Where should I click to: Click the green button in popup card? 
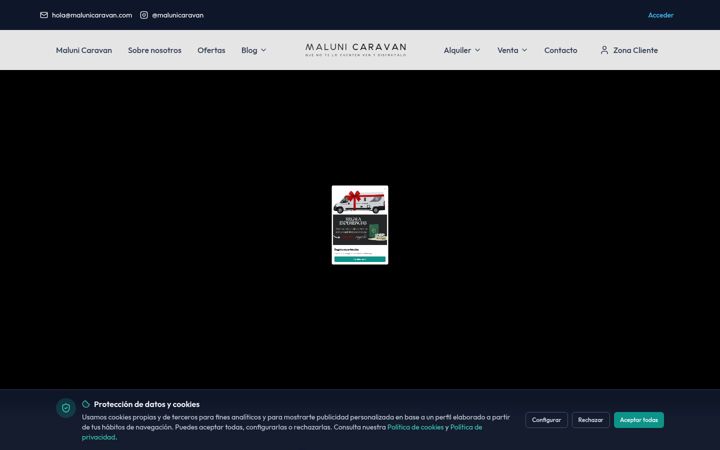(x=360, y=259)
